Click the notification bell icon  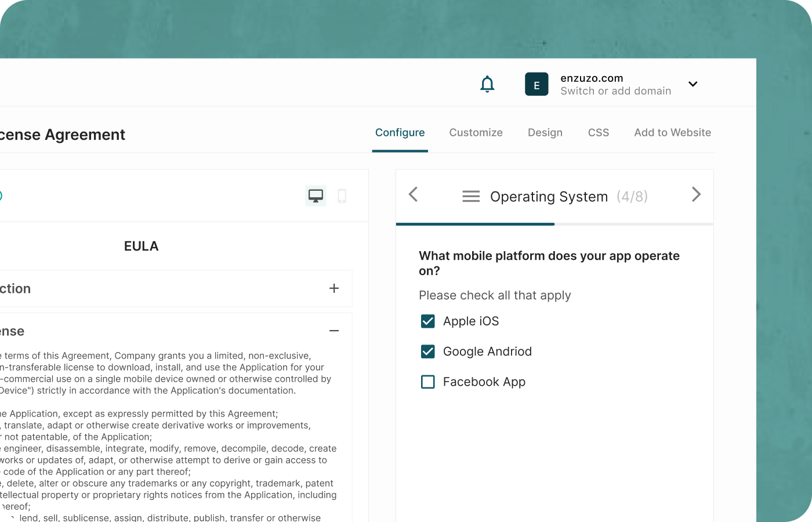(487, 84)
